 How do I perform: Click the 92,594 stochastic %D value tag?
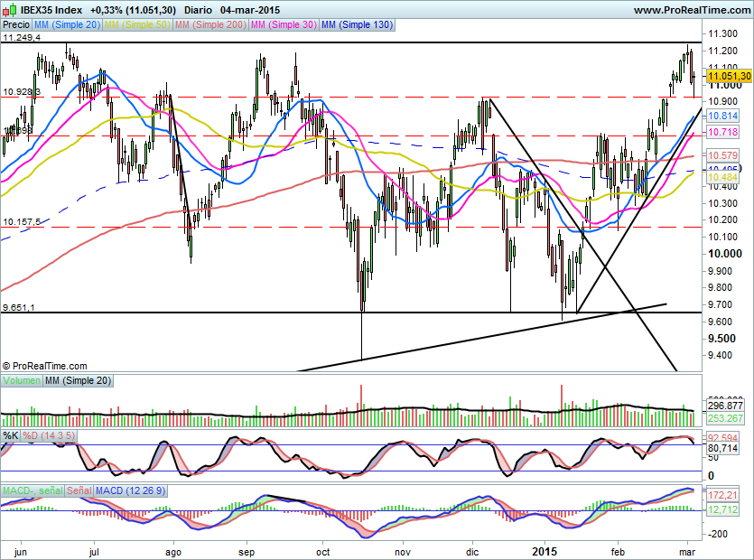coord(722,437)
